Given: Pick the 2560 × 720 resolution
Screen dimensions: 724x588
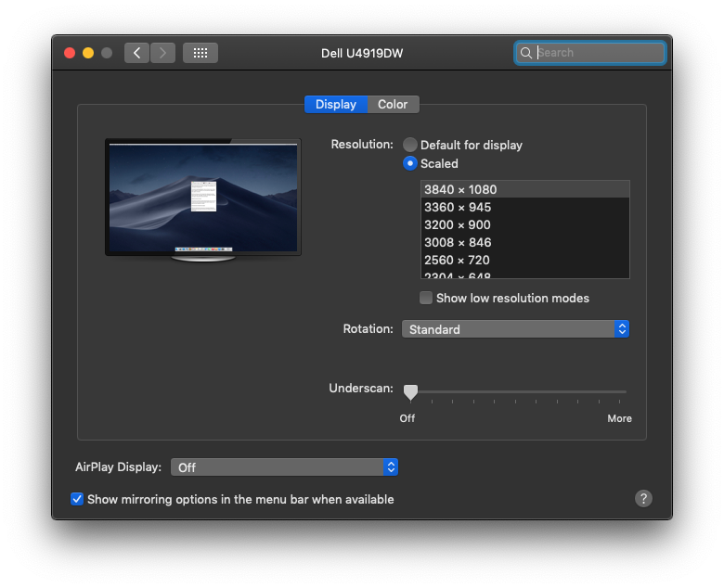Looking at the screenshot, I should [x=457, y=260].
